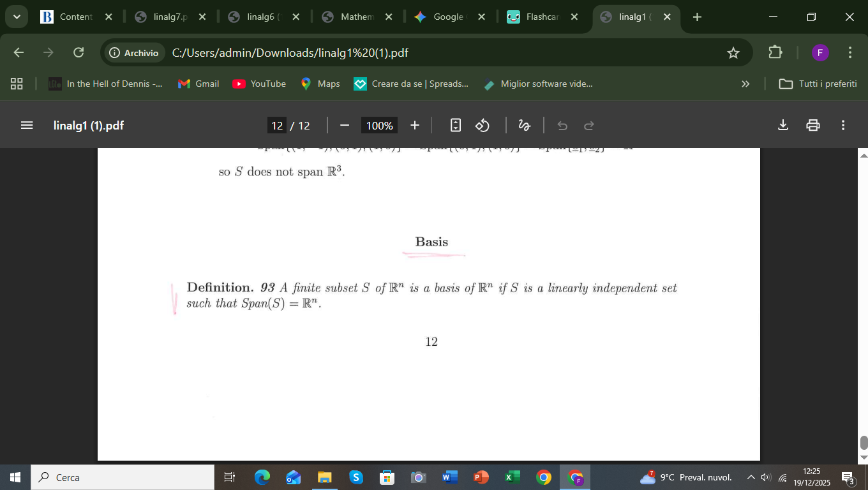The width and height of the screenshot is (868, 490).
Task: Zoom out of the PDF document
Action: 345,126
